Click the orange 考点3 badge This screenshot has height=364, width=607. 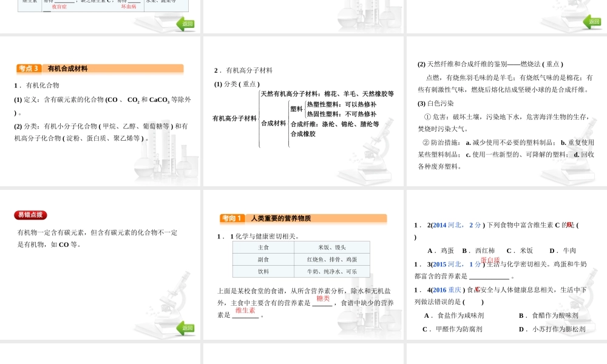coord(29,69)
